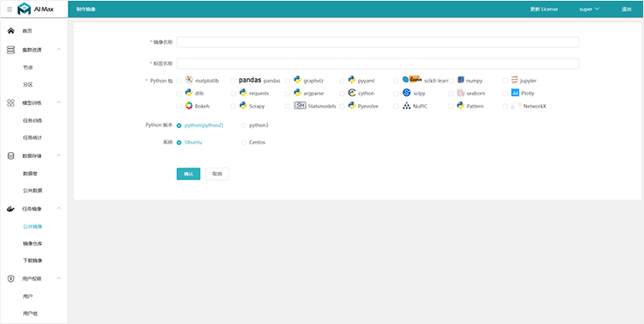Collapse the 用户权限 section chevron
644x324 pixels.
[x=58, y=278]
